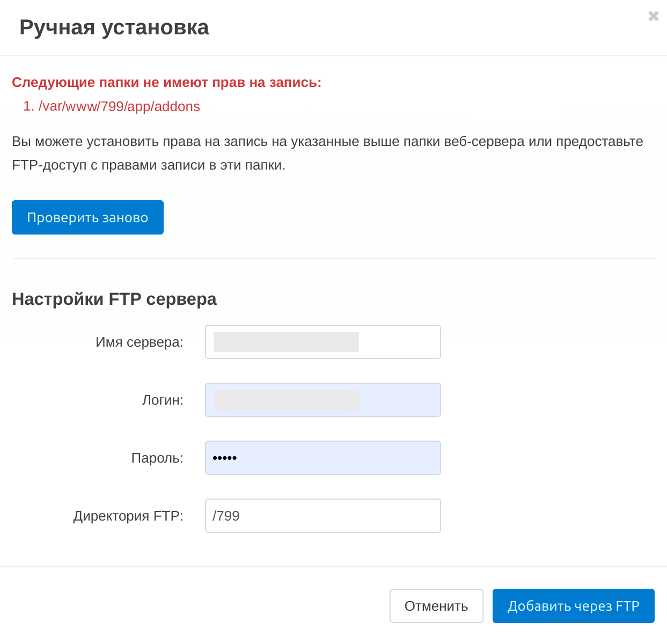Screen dimensions: 667x644
Task: Click the Директория FTP label
Action: coord(128,516)
